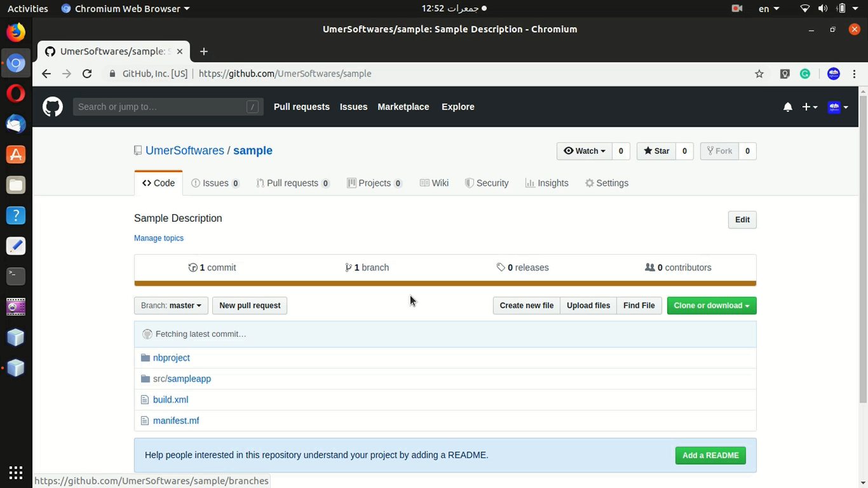This screenshot has width=868, height=488.
Task: Open the Insights tab
Action: [x=547, y=183]
